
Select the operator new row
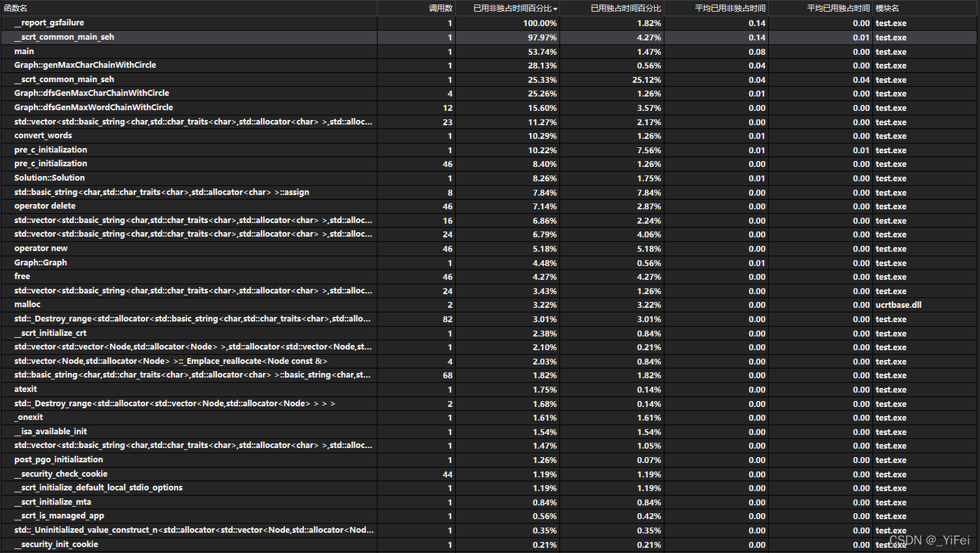pos(490,248)
